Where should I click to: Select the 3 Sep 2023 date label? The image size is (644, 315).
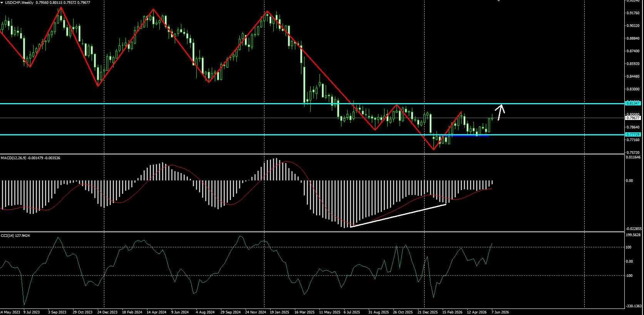coord(57,312)
